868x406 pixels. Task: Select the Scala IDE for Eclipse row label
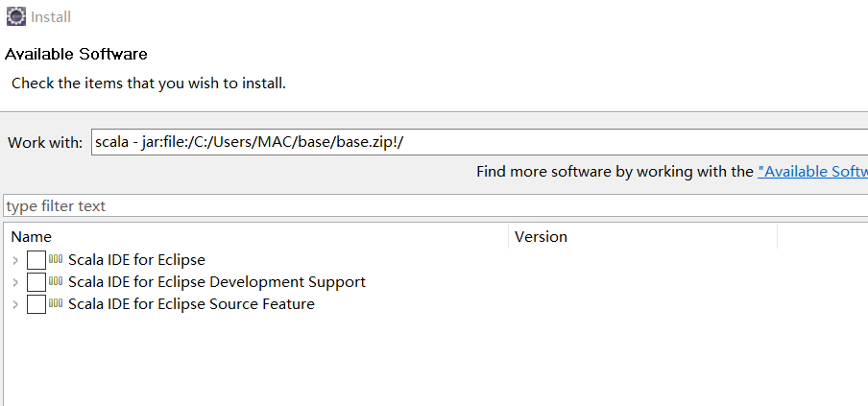point(136,260)
